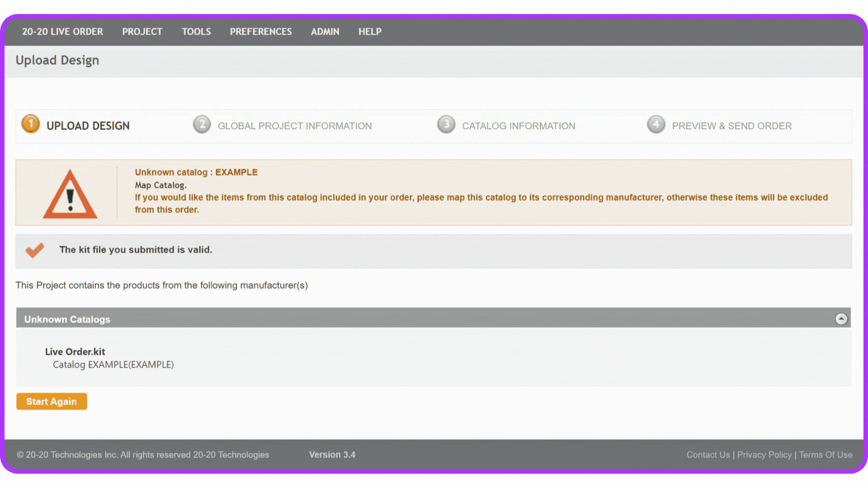The image size is (868, 488).
Task: Open the Privacy Policy link
Action: (764, 455)
